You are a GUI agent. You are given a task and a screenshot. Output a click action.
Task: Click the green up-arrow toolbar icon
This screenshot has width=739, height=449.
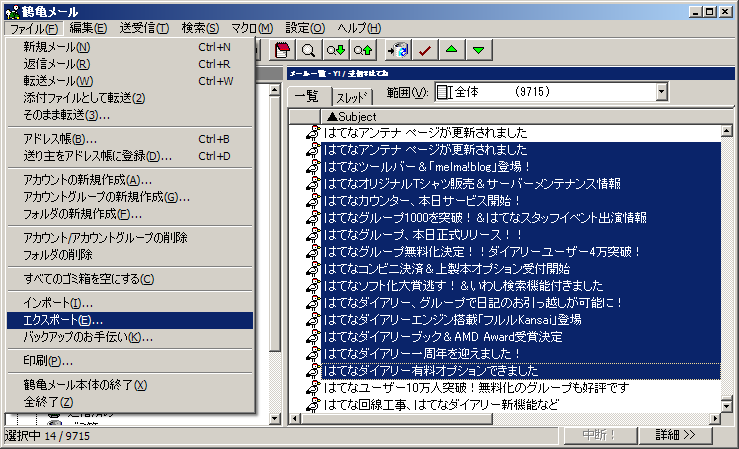452,50
